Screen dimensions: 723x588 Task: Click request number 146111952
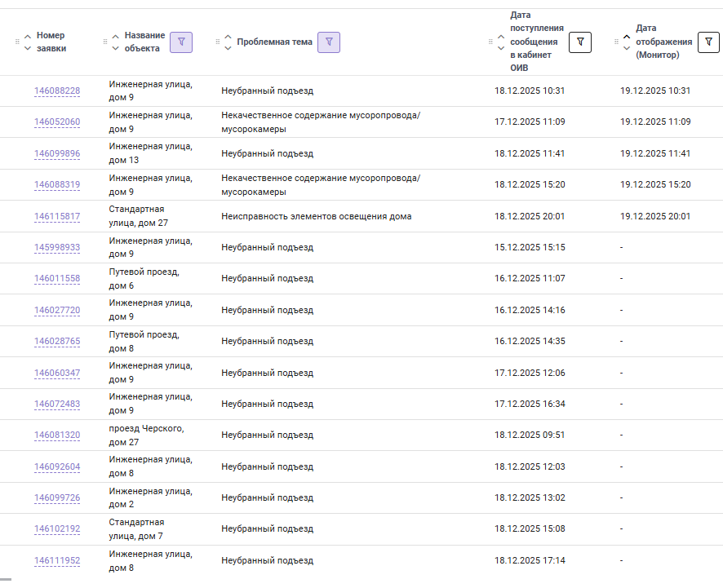tap(57, 561)
